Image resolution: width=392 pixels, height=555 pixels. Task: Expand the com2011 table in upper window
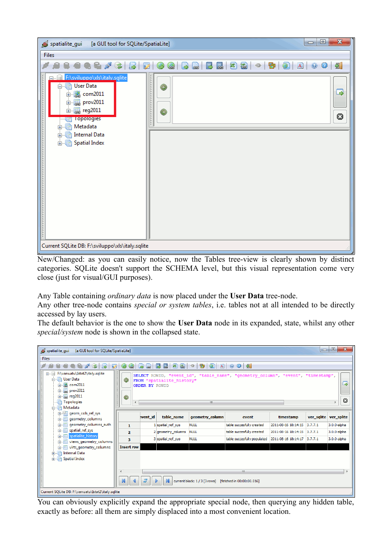[x=68, y=94]
